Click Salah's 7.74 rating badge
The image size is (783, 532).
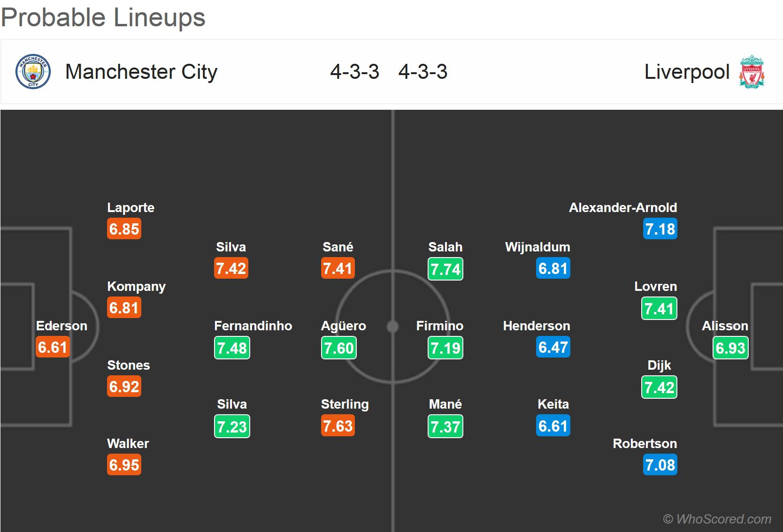(445, 269)
